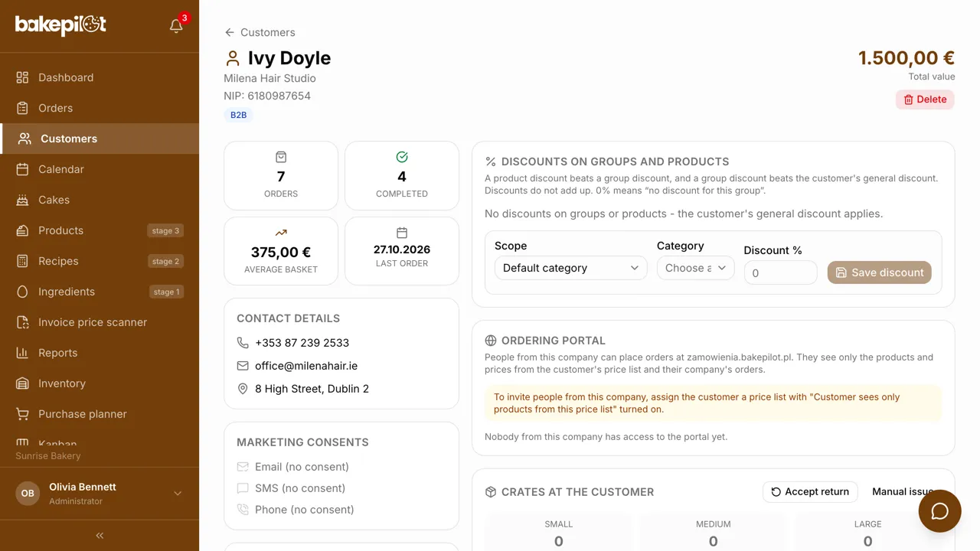Click the Calendar sidebar icon
The image size is (980, 551).
click(23, 169)
